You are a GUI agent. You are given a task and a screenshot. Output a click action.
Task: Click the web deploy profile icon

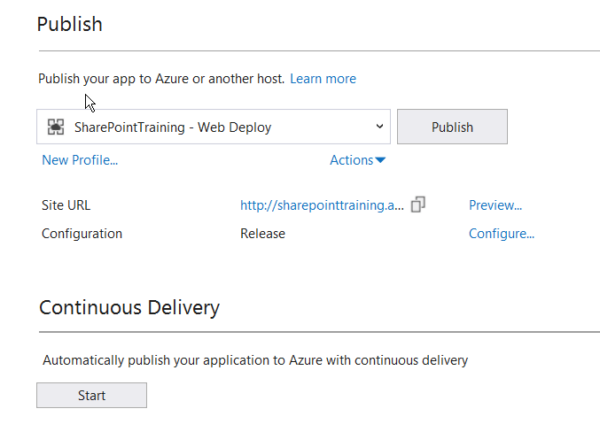(x=57, y=127)
